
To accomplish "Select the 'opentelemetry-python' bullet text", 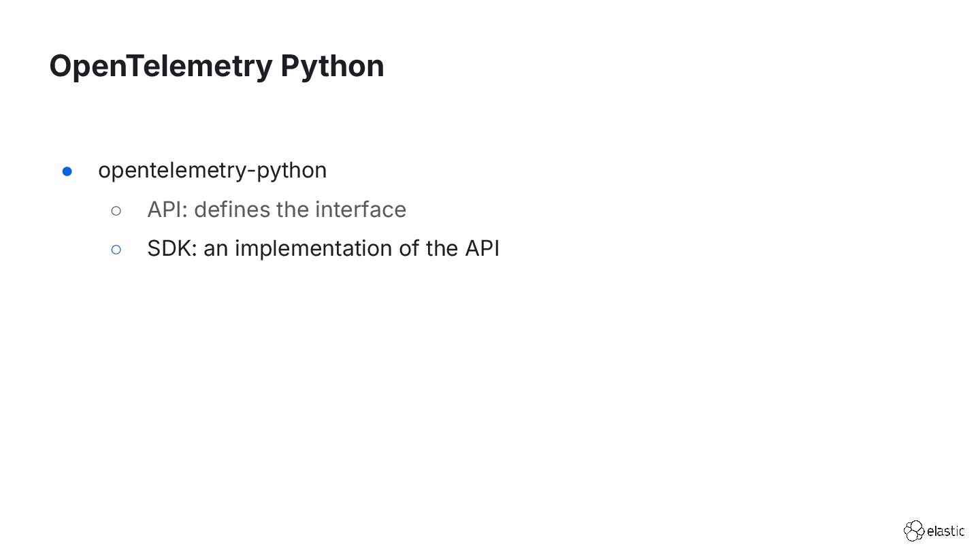I will click(212, 171).
